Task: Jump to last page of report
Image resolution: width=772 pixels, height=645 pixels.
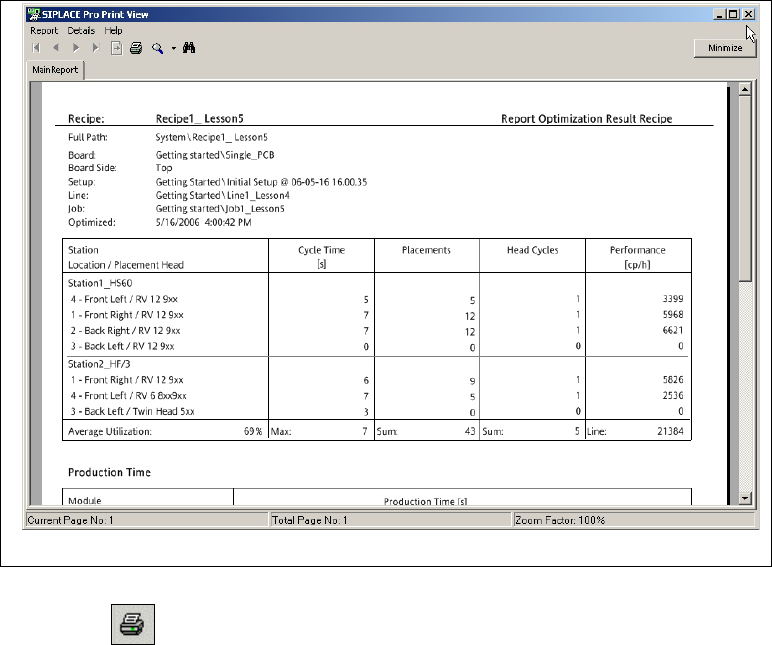Action: 96,48
